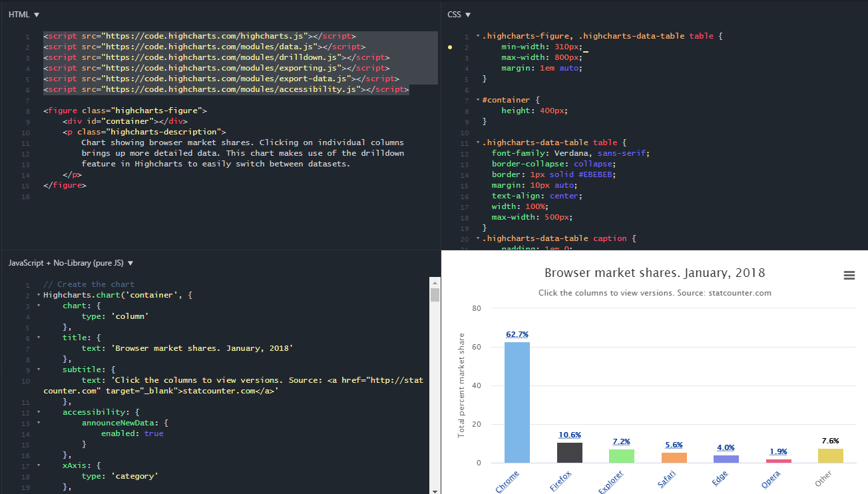Click the yellow lint warning dot on CSS line 2
Viewport: 868px width, 494px height.
[450, 47]
